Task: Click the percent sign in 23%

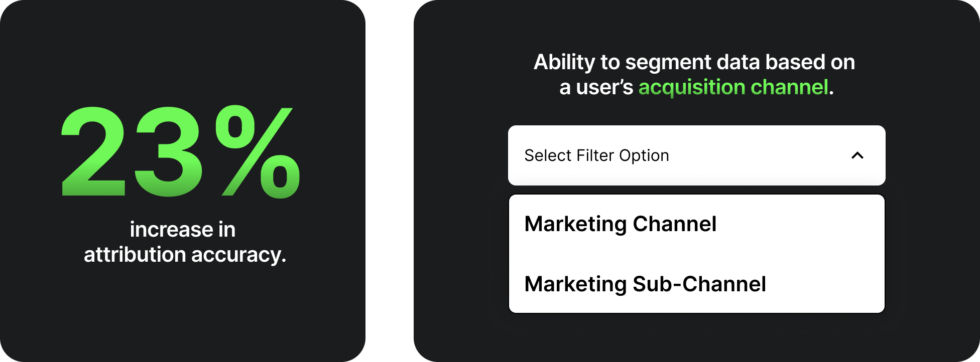Action: pyautogui.click(x=258, y=150)
